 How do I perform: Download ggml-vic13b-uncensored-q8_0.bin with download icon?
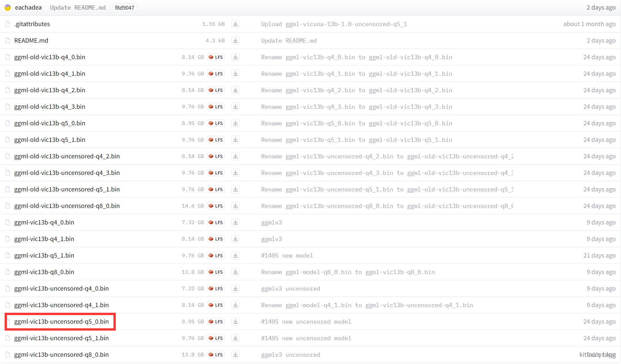click(235, 355)
